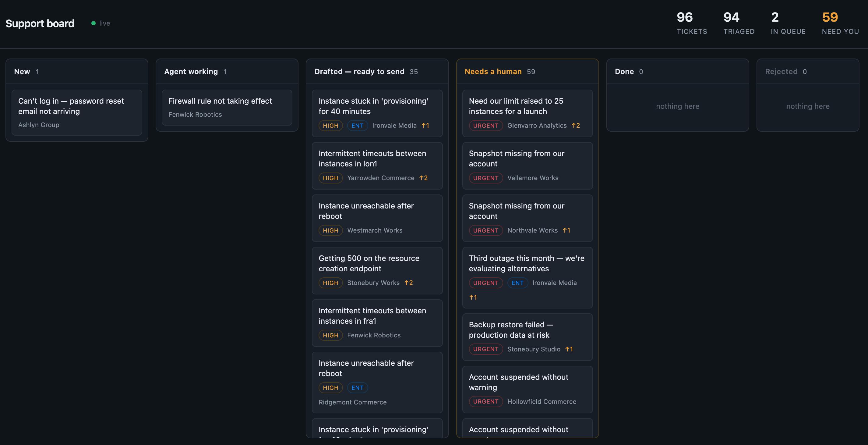
Task: Open Getting 500 on resource creation ticket
Action: 377,270
